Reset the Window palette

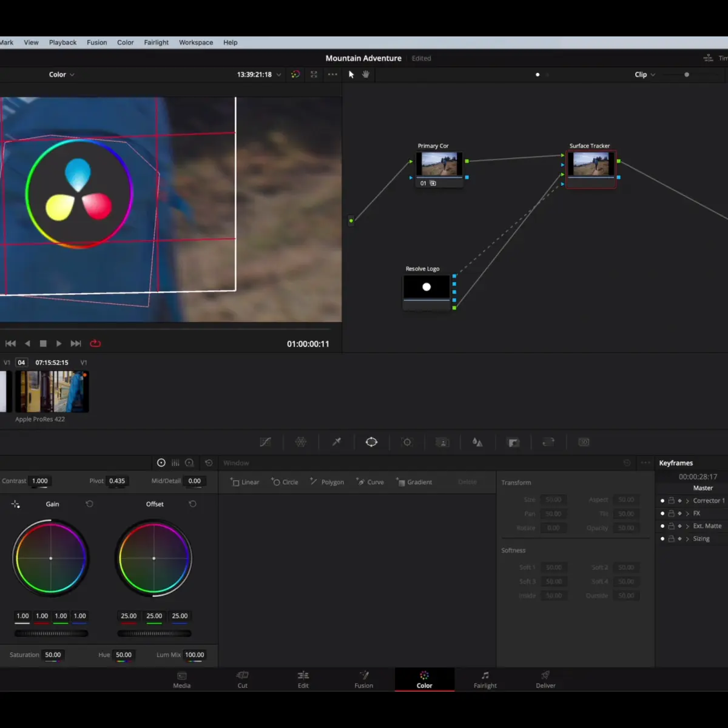pyautogui.click(x=627, y=463)
